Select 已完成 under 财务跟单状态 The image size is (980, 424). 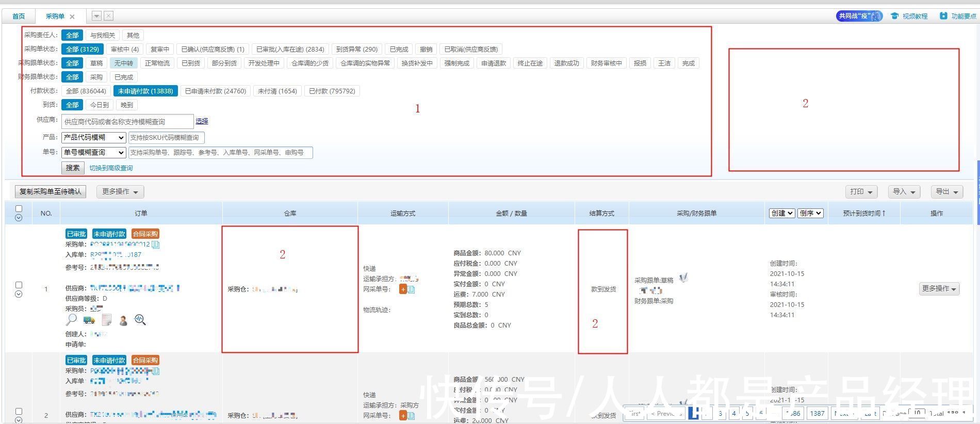[x=124, y=77]
